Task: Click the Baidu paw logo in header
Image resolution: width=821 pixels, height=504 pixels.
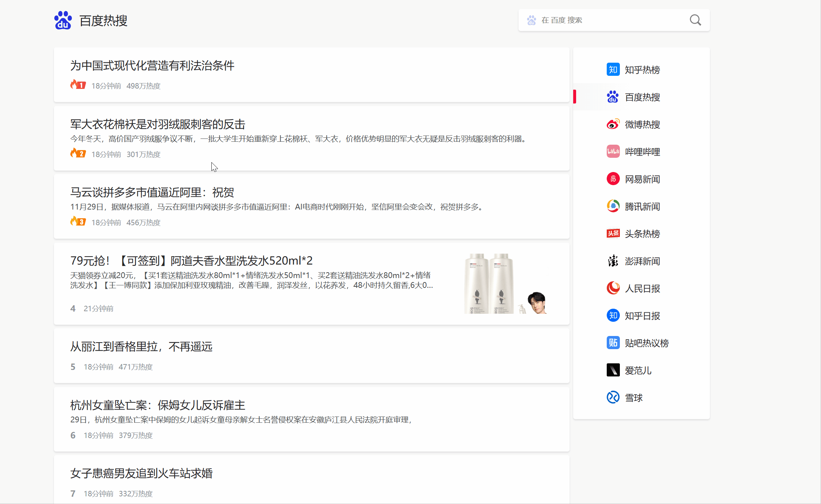Action: coord(63,20)
